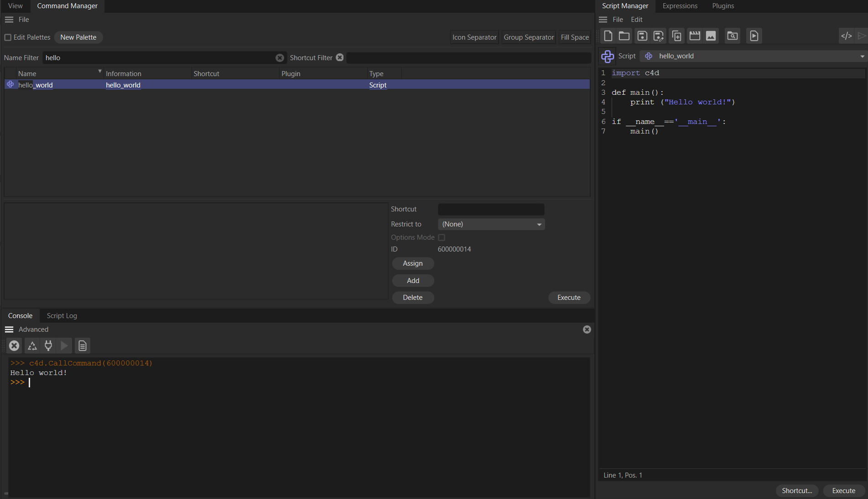Switch to the Expressions tab
This screenshot has height=499, width=868.
pyautogui.click(x=680, y=6)
